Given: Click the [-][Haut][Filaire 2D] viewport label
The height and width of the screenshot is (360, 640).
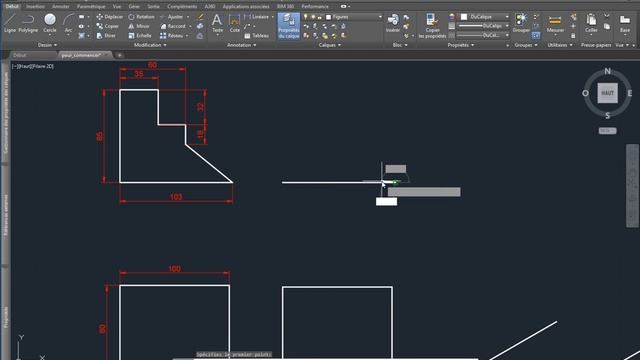Looking at the screenshot, I should [33, 66].
